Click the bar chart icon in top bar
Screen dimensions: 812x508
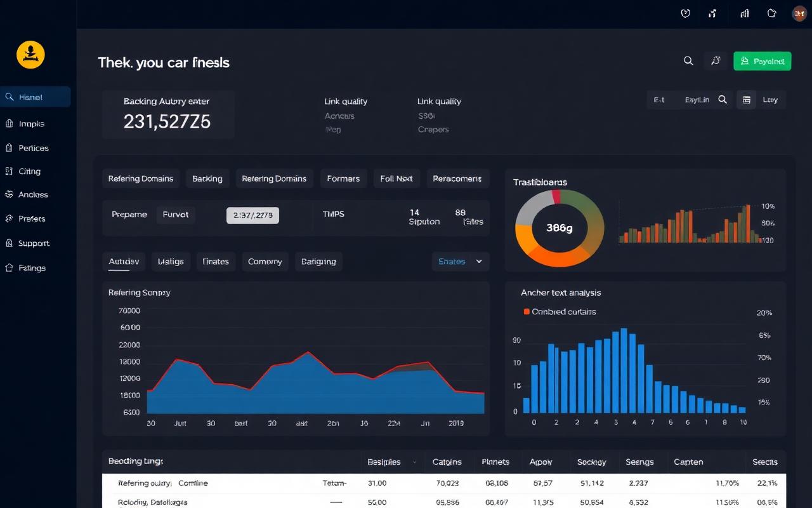click(x=745, y=13)
